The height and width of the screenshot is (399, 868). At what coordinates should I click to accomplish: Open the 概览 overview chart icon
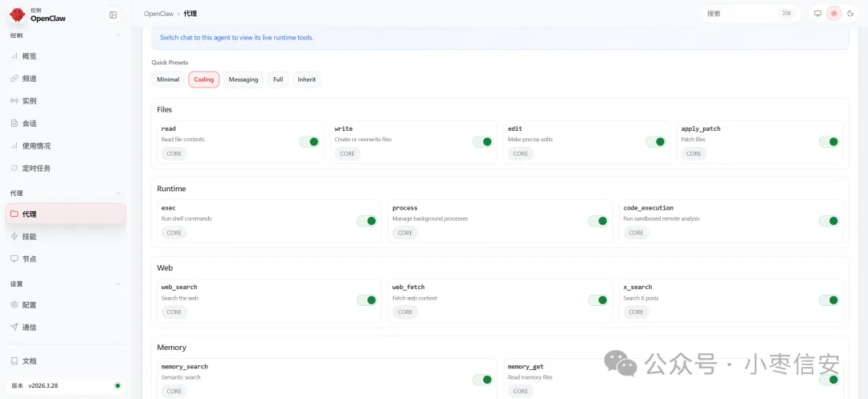click(x=14, y=56)
